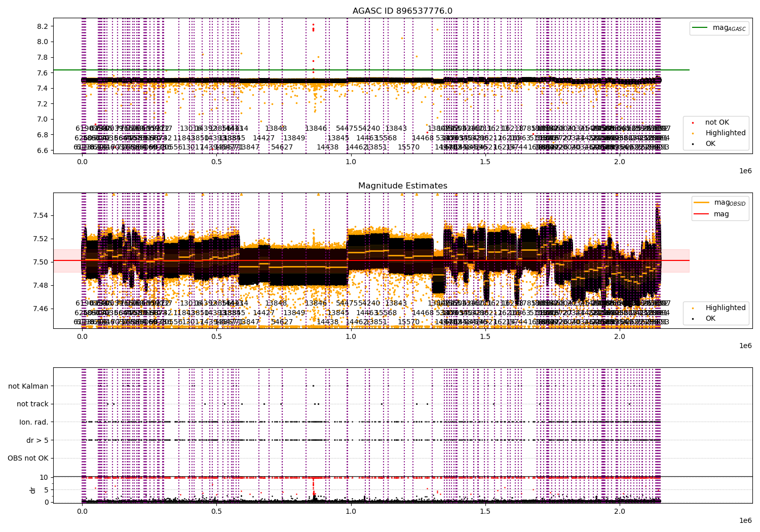Click the 7.52 tick on middle plot y-axis
The width and height of the screenshot is (760, 532).
[x=42, y=239]
